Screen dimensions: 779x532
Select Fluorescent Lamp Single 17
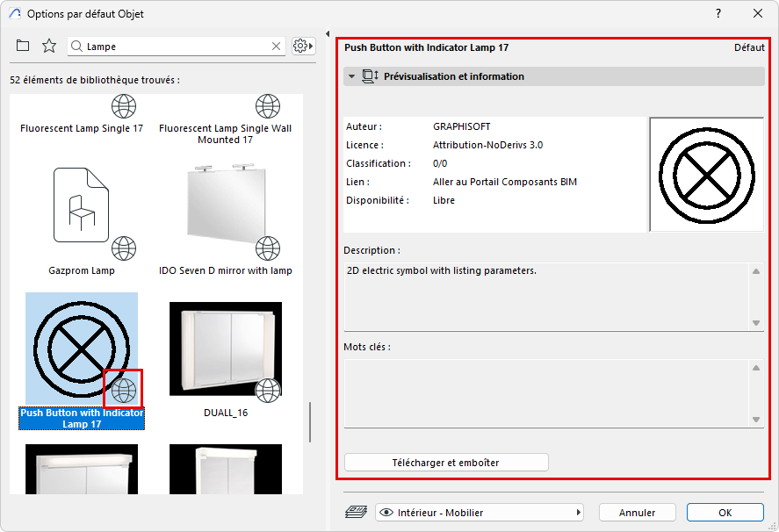click(x=82, y=128)
